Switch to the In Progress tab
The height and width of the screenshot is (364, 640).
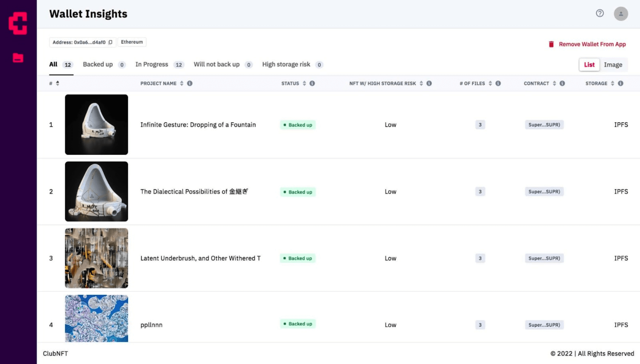pyautogui.click(x=160, y=65)
